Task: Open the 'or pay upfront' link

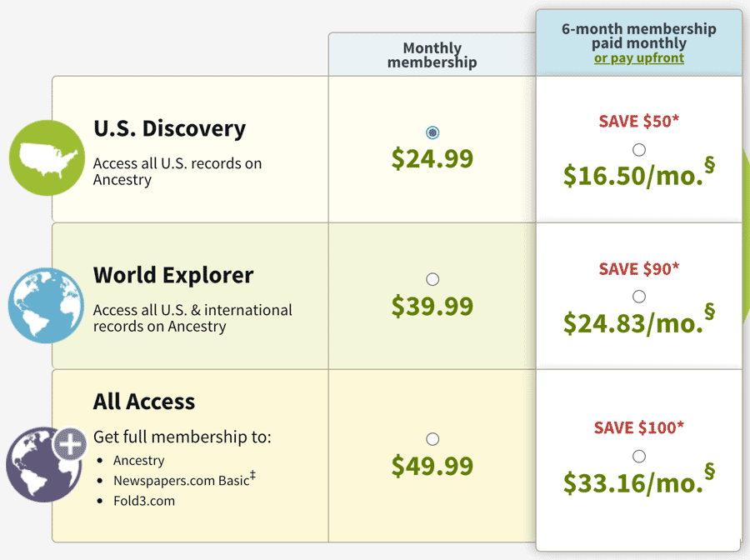Action: click(x=639, y=58)
